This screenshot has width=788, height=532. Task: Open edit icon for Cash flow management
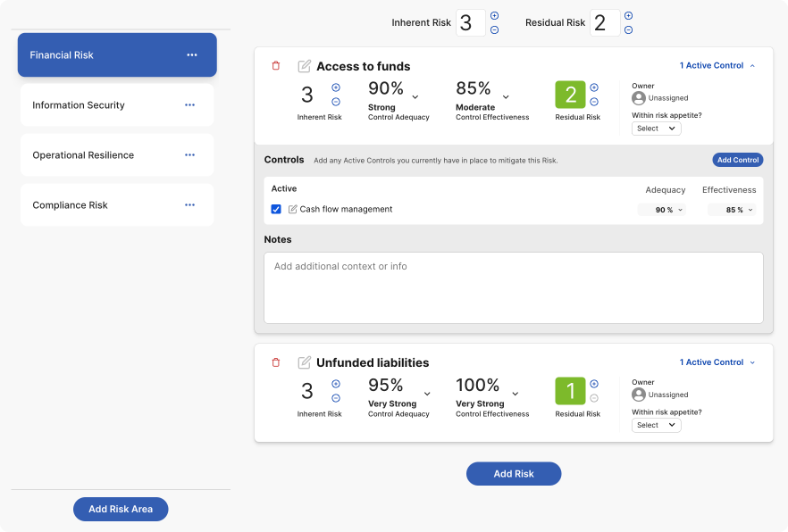coord(292,210)
